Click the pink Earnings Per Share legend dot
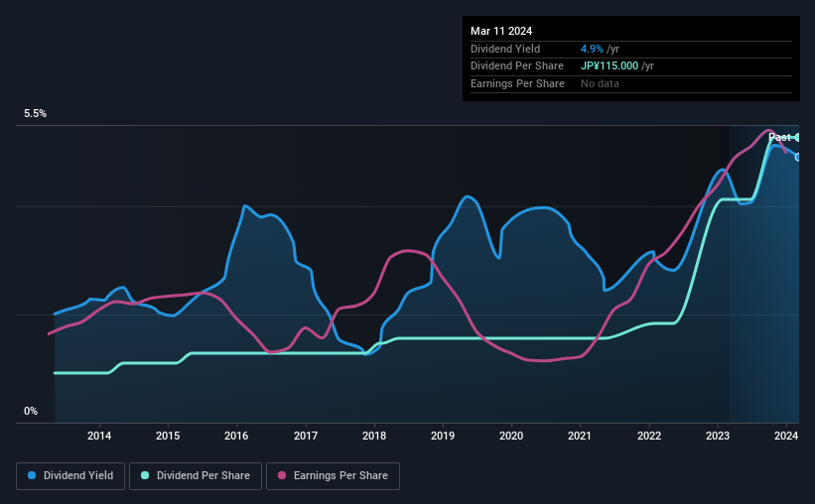This screenshot has width=815, height=504. tap(282, 475)
